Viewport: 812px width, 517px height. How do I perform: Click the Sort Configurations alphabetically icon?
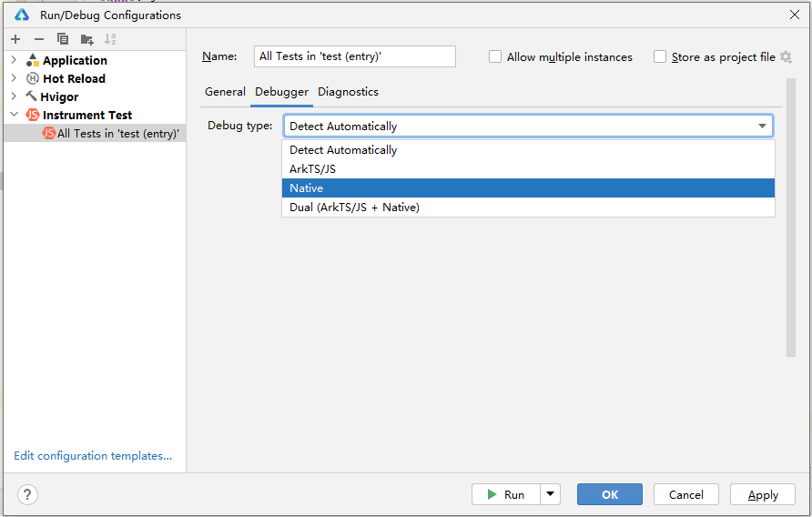click(110, 39)
